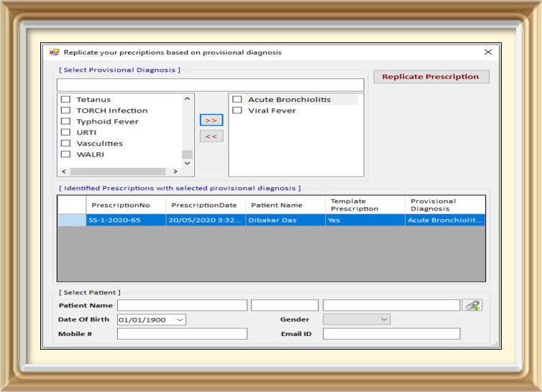This screenshot has width=542, height=392.
Task: Click the application icon in title bar
Action: 54,52
